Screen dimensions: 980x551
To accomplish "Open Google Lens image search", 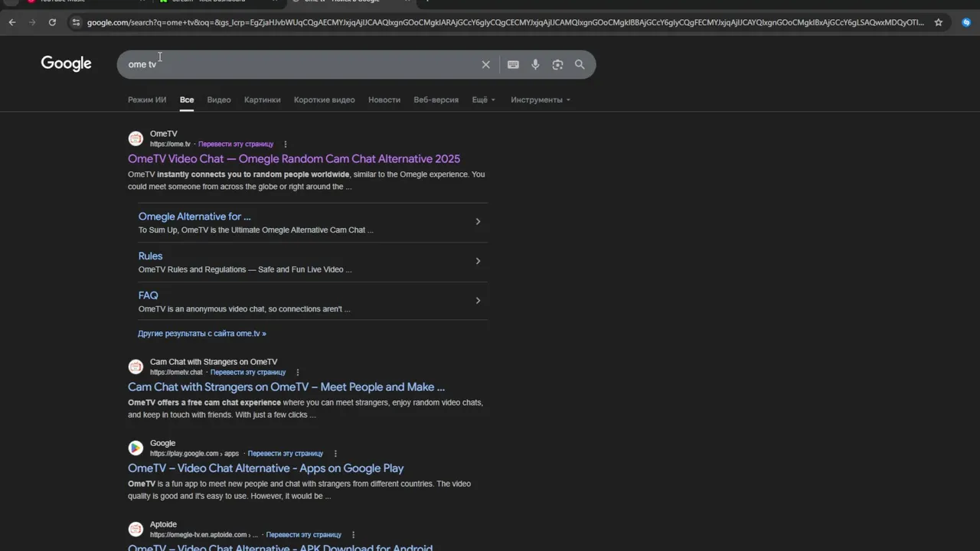I will coord(557,65).
